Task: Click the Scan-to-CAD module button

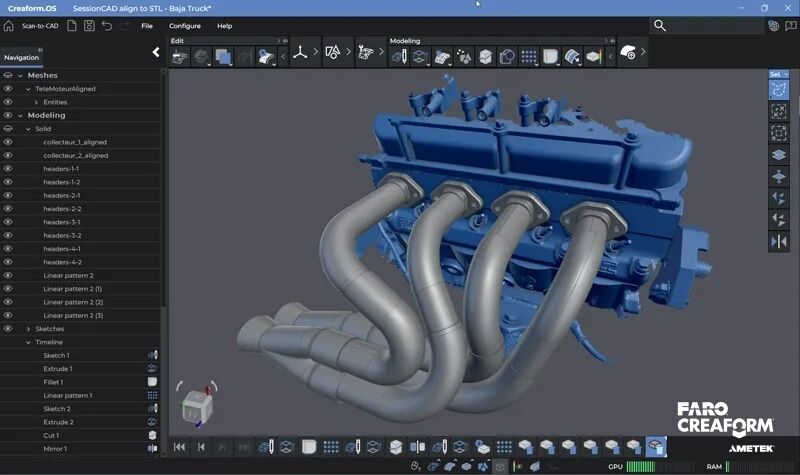Action: pos(40,26)
